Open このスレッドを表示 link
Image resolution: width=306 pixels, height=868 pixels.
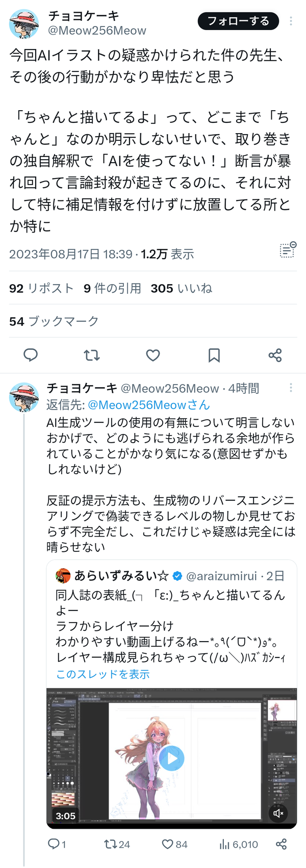[103, 674]
